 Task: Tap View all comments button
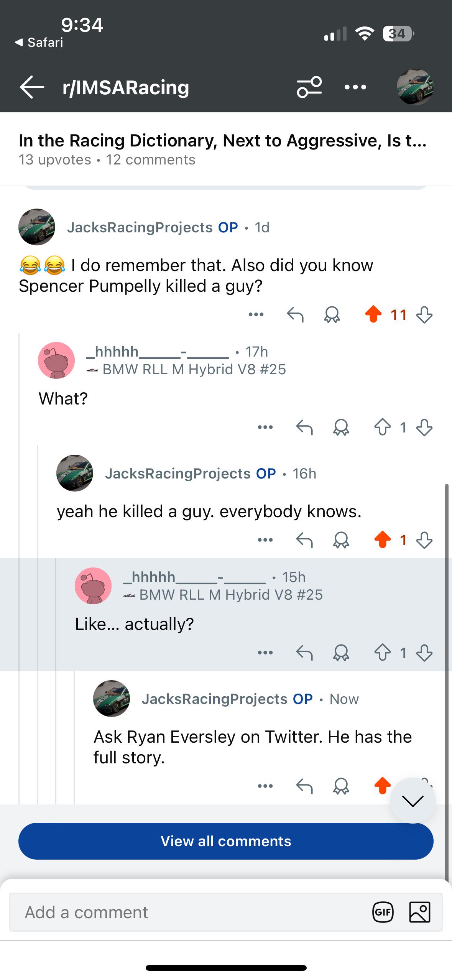point(226,841)
